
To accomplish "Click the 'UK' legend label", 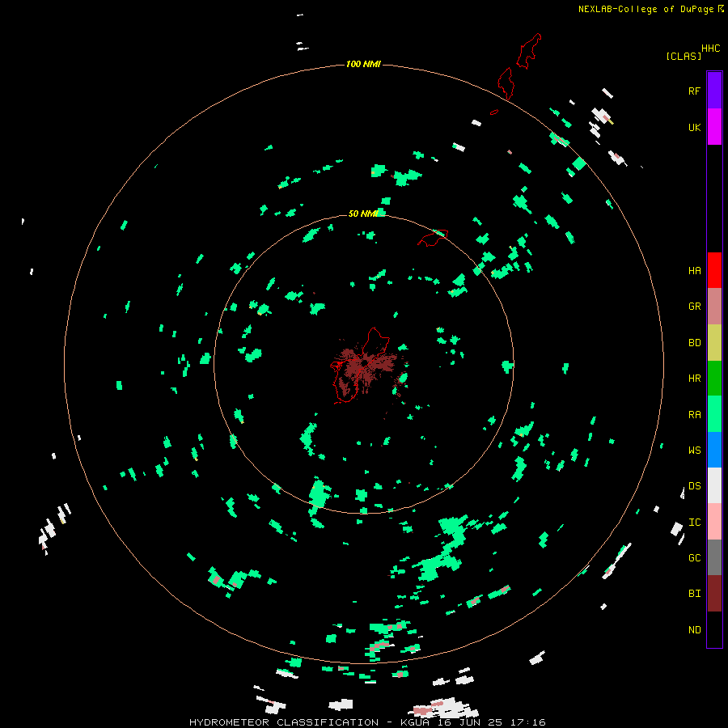I will point(694,127).
